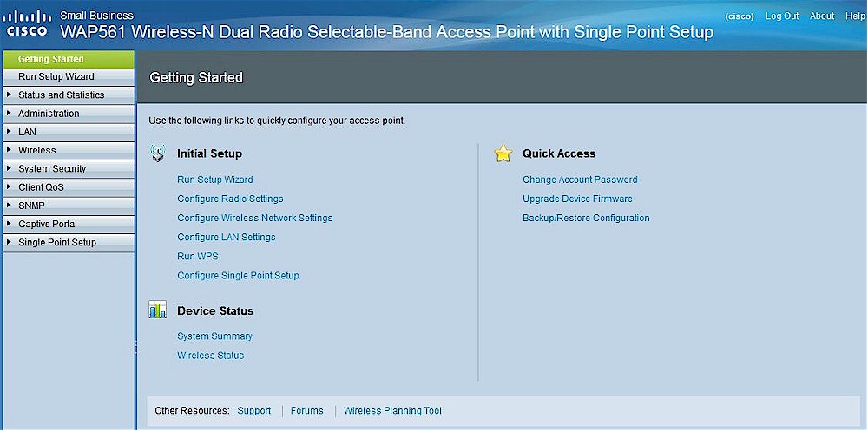Open Run Setup Wizard in sidebar

pyautogui.click(x=69, y=77)
